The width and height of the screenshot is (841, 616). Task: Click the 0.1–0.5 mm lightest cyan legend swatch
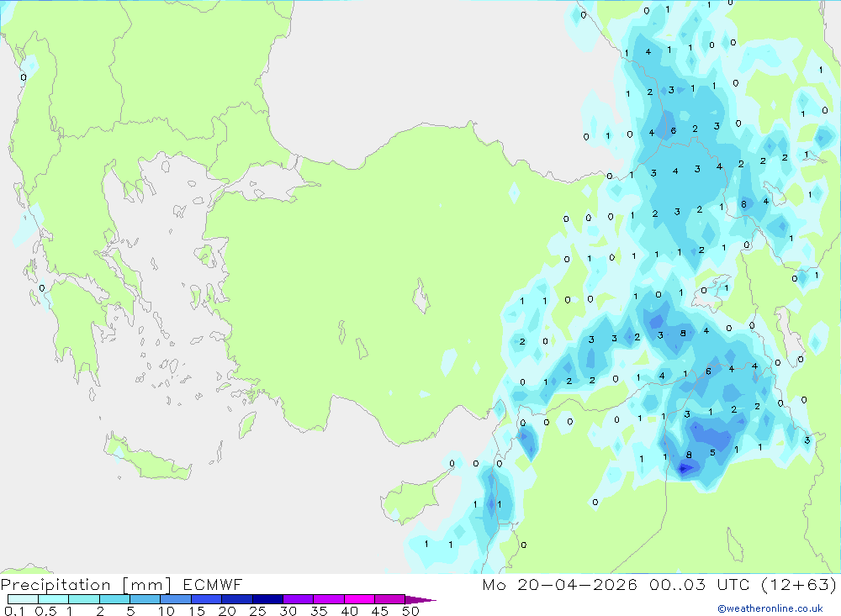tap(23, 599)
